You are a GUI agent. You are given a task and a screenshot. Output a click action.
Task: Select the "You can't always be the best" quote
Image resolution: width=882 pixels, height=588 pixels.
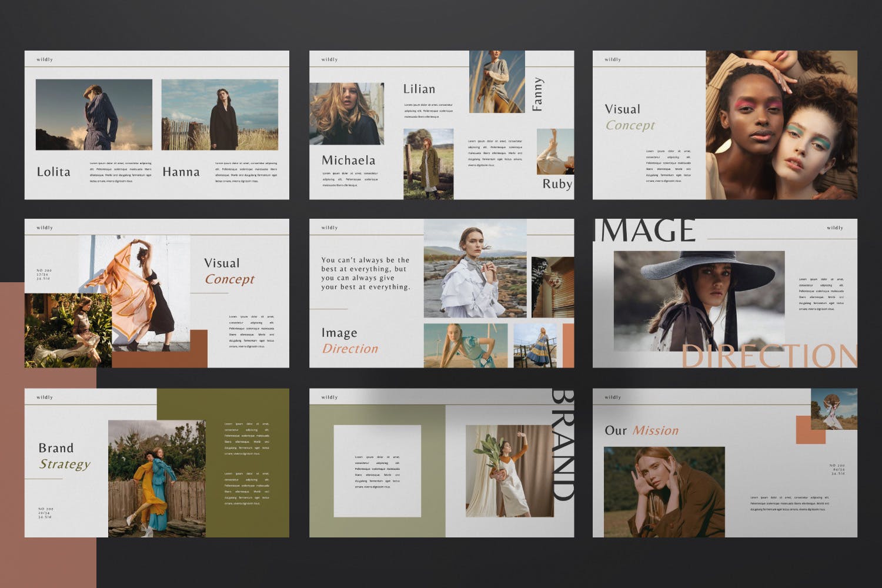365,273
